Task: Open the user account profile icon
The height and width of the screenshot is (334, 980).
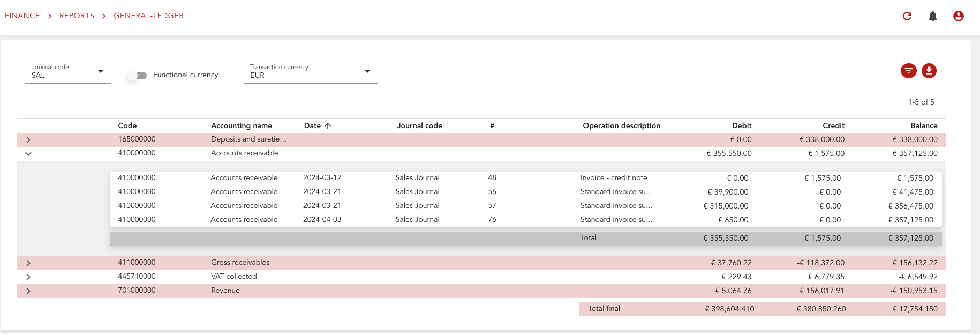Action: pos(959,16)
